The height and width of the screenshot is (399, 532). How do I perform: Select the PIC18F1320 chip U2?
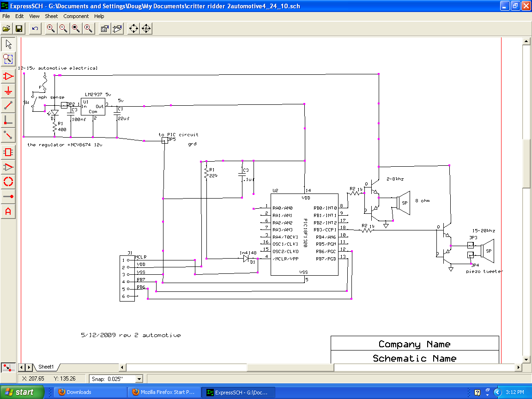point(304,235)
